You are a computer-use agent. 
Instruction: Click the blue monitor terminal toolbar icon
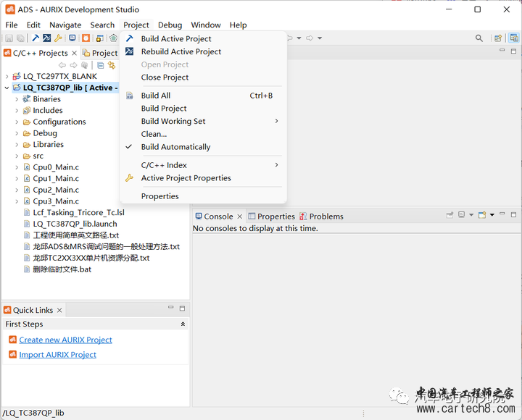point(72,38)
